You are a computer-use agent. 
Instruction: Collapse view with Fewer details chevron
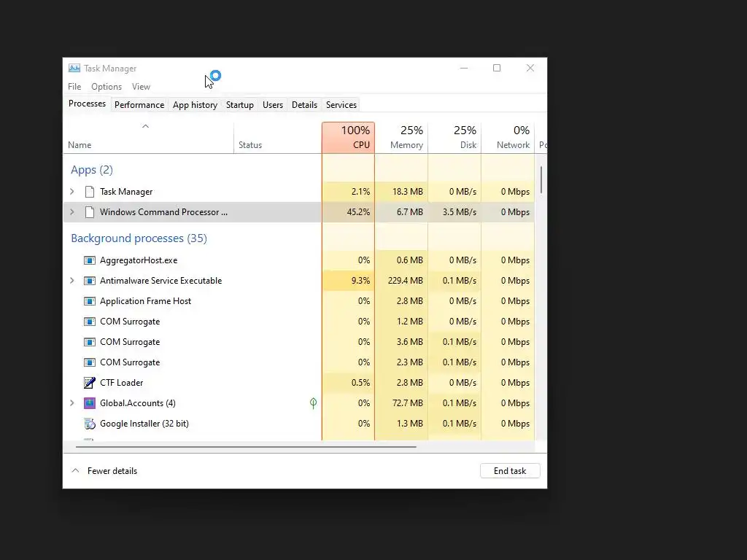75,470
